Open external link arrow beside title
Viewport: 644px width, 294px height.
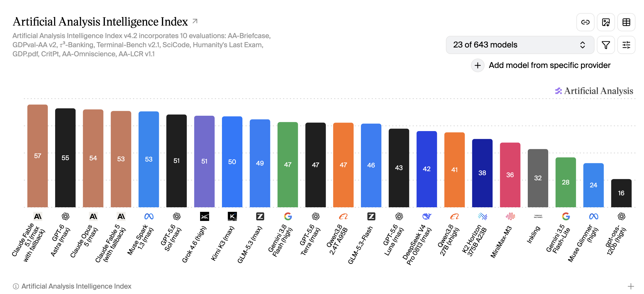click(x=195, y=21)
